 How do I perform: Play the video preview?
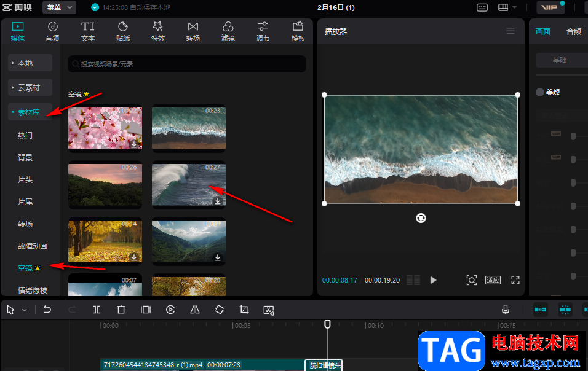point(433,280)
